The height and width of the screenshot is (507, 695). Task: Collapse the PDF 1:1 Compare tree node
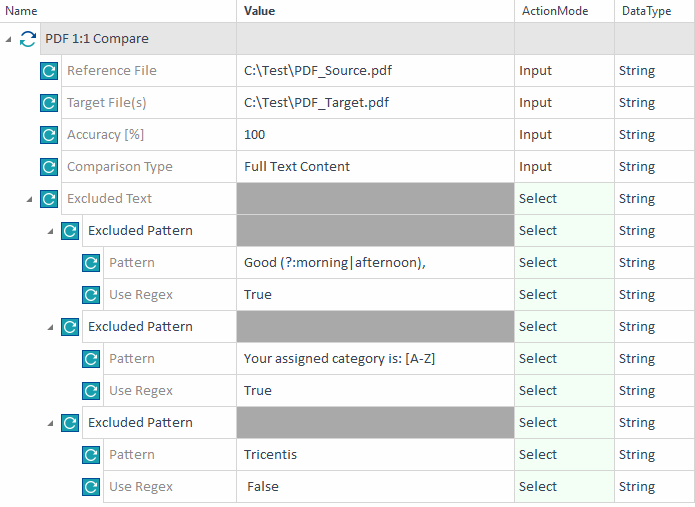[x=9, y=39]
